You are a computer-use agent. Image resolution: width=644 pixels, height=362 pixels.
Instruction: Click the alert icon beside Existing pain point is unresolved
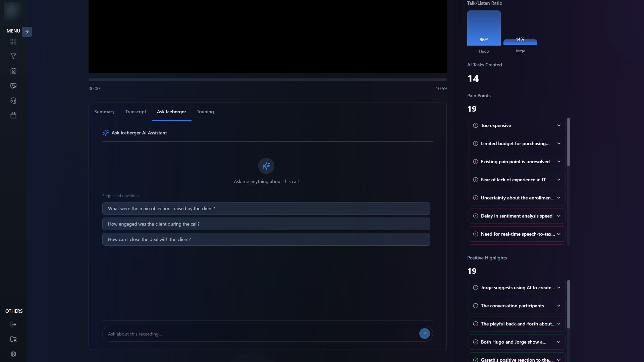[476, 162]
